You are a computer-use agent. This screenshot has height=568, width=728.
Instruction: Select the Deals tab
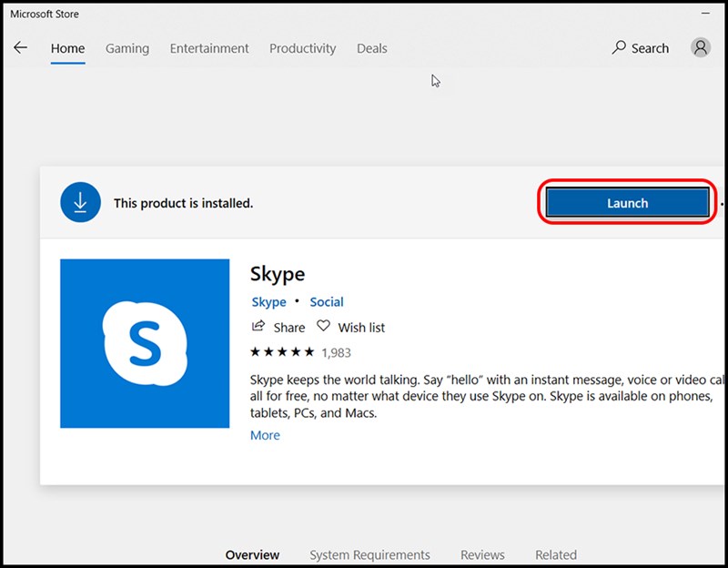[x=372, y=48]
